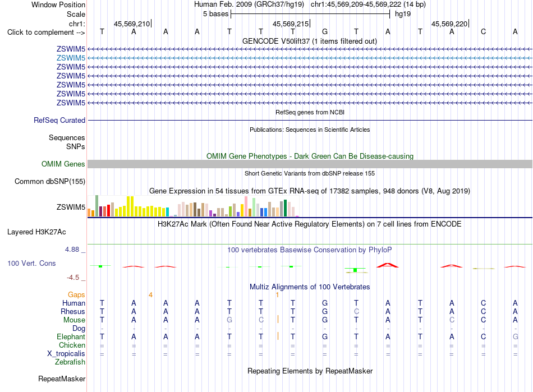Open GENCODE V50lift37 track title
Screen dimensions: 533x392
pyautogui.click(x=310, y=41)
